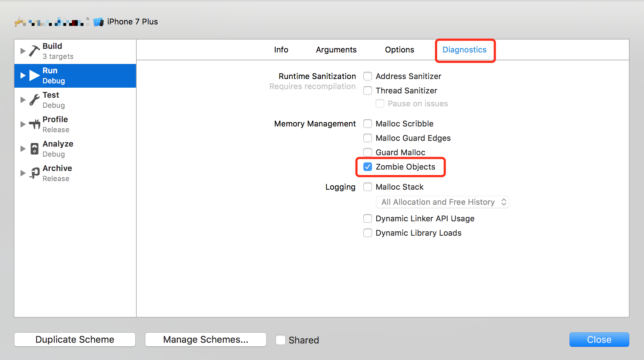Open Manage Schemes dialog
This screenshot has height=360, width=644.
(205, 340)
